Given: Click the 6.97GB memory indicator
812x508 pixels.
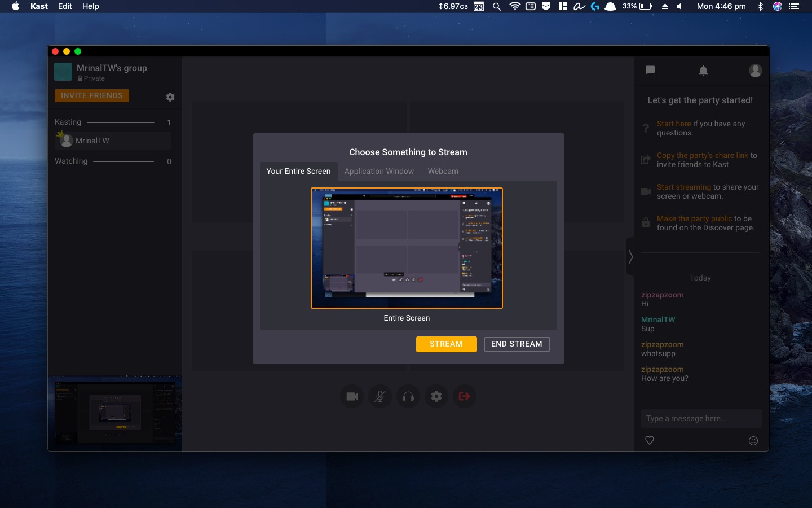Looking at the screenshot, I should point(453,6).
